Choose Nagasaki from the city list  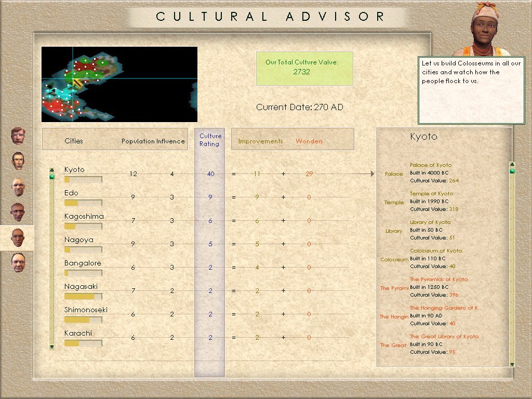[x=81, y=286]
